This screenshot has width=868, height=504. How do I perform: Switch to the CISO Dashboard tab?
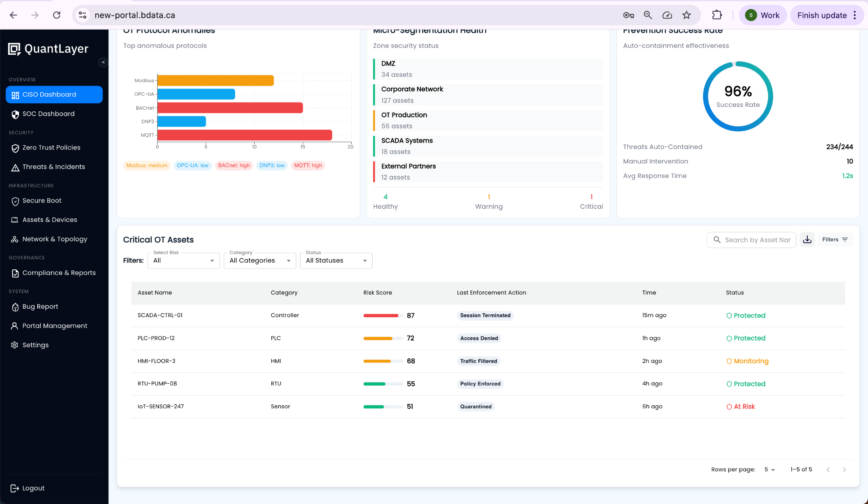point(49,94)
